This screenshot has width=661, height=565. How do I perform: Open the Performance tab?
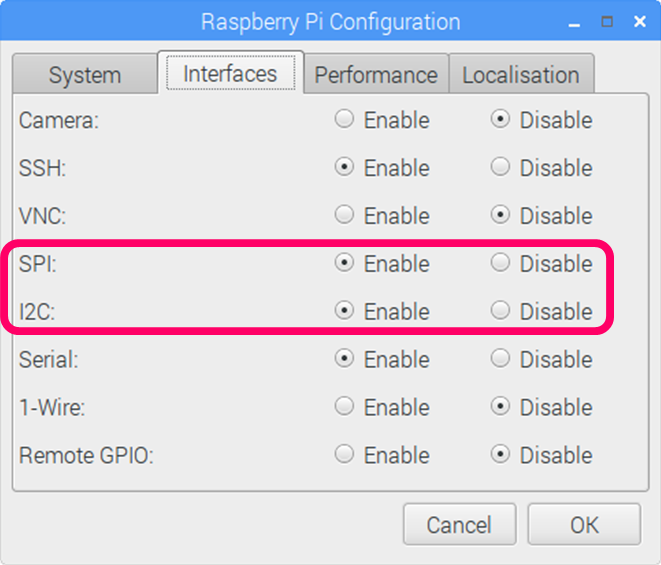[376, 74]
